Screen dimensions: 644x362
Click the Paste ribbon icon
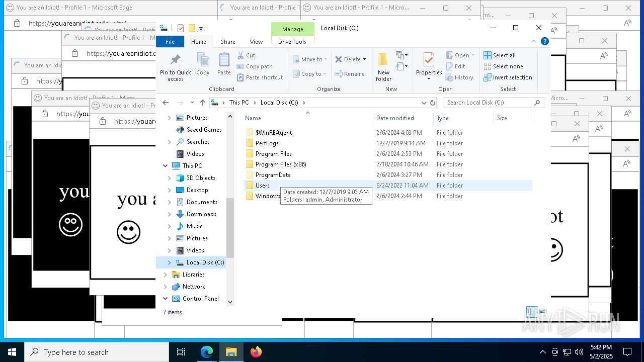(x=224, y=64)
